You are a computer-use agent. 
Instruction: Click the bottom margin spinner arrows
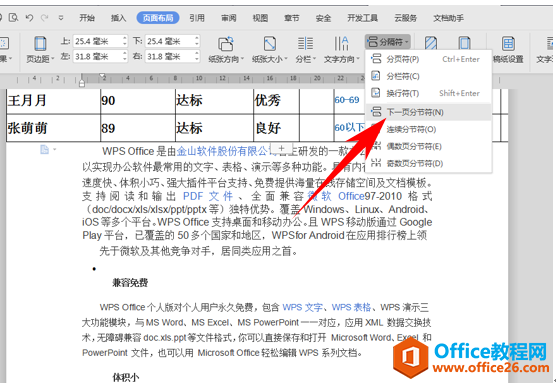197,41
